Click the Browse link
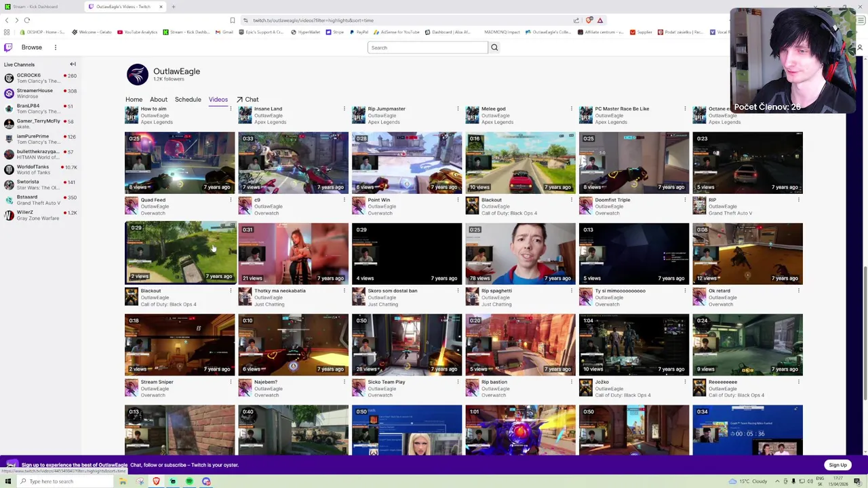This screenshot has height=488, width=868. click(x=31, y=47)
